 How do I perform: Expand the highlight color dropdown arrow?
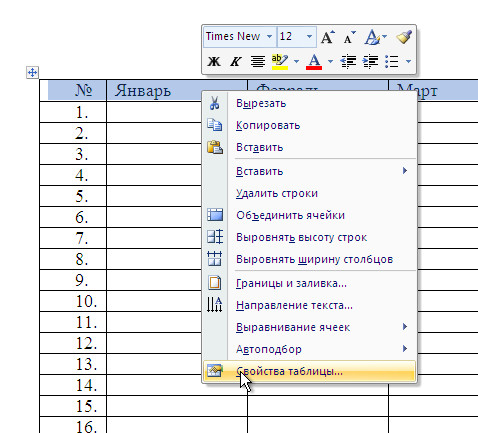[296, 61]
